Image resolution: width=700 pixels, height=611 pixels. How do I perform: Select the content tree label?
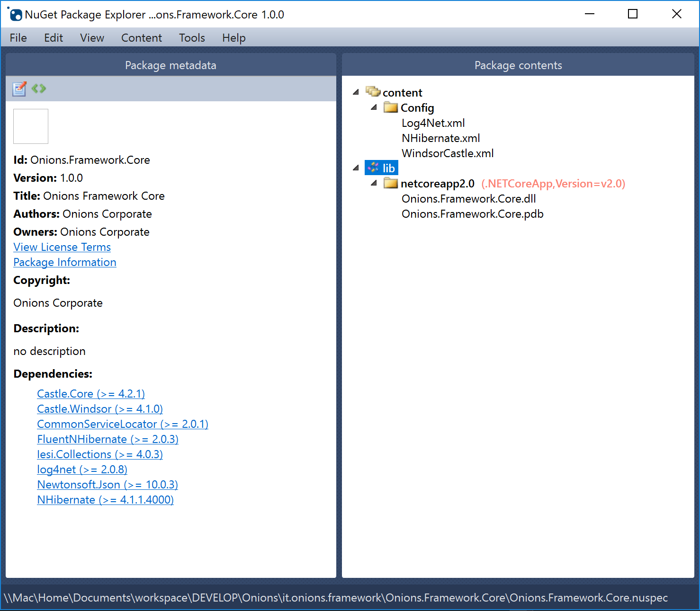click(403, 93)
